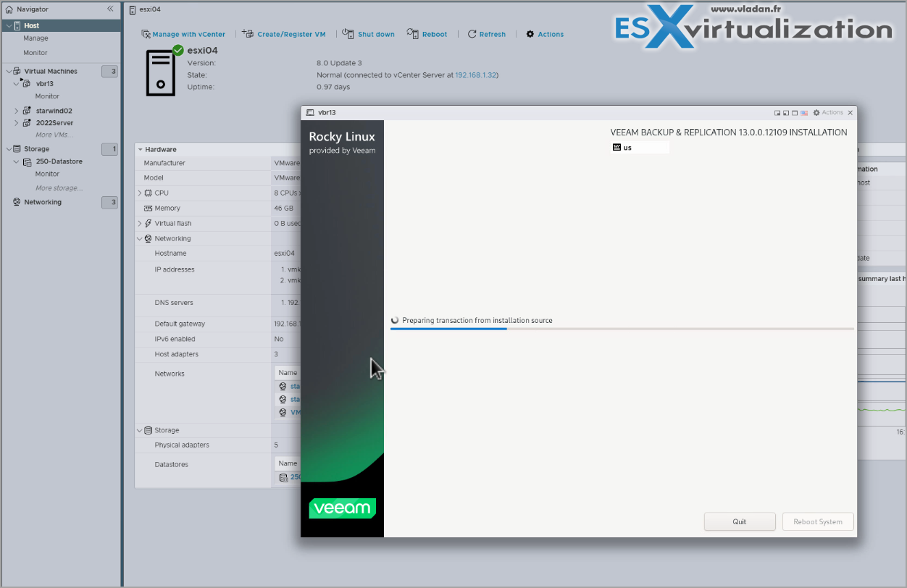This screenshot has height=588, width=907.
Task: Collapse the 250-Datastore node
Action: pyautogui.click(x=16, y=161)
